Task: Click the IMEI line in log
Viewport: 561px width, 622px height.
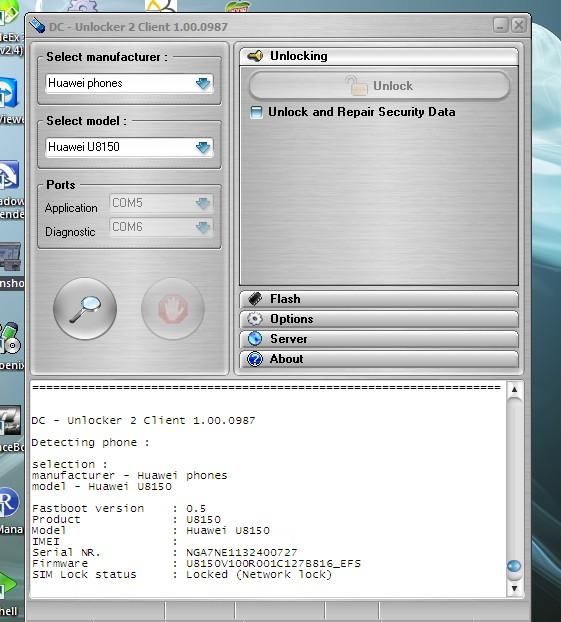Action: [x=104, y=541]
